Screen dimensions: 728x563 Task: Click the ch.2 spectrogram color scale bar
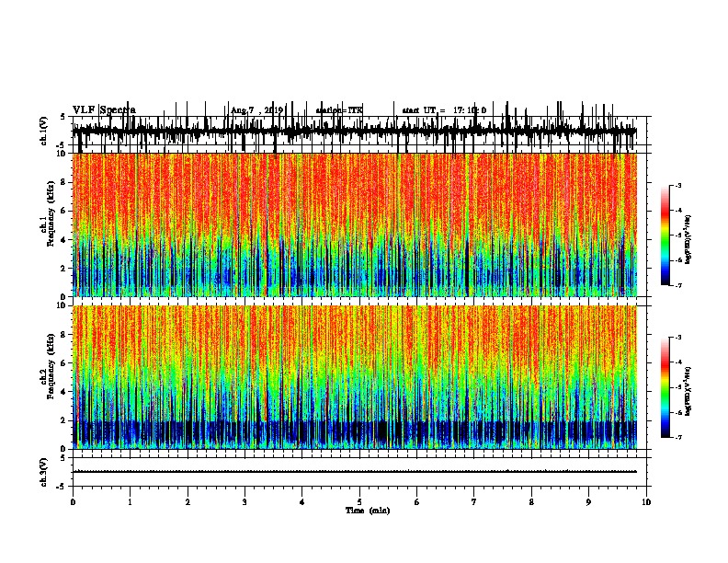point(665,387)
